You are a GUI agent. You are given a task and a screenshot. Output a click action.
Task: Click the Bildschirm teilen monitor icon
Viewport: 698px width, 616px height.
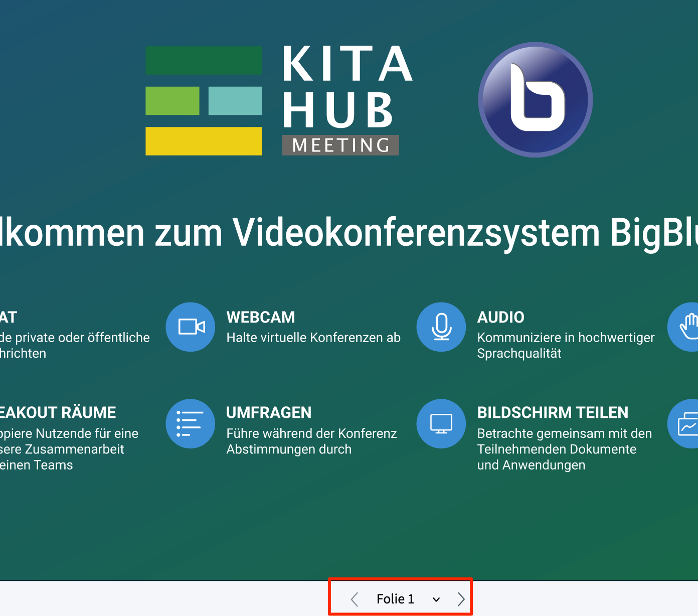(x=441, y=424)
